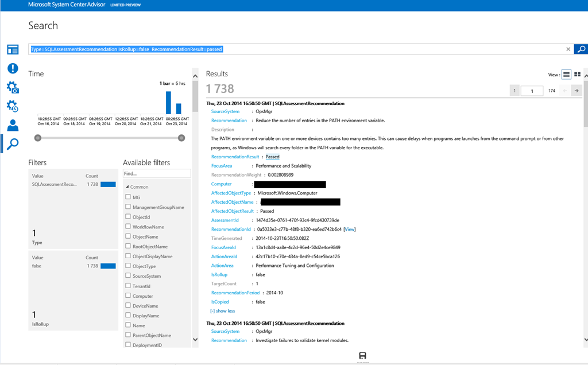Open the configuration change history gear icon
Image resolution: width=588 pixels, height=365 pixels.
click(13, 106)
